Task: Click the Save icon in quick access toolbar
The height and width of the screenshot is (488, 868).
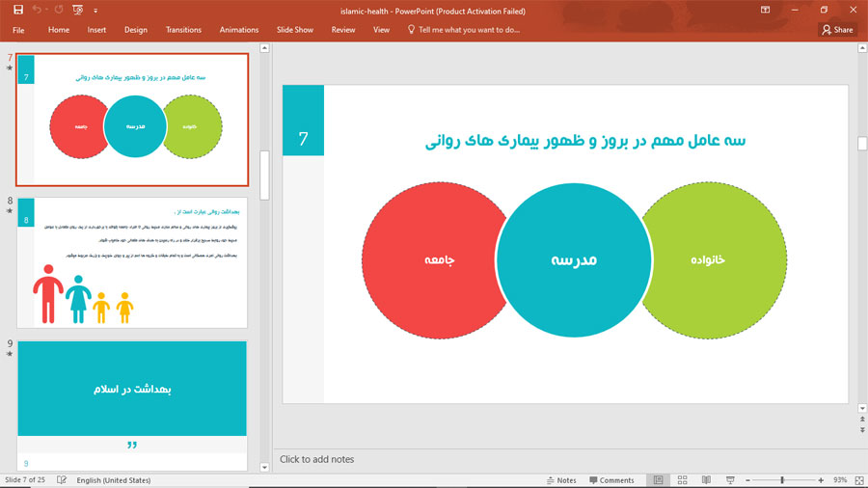Action: coord(17,10)
